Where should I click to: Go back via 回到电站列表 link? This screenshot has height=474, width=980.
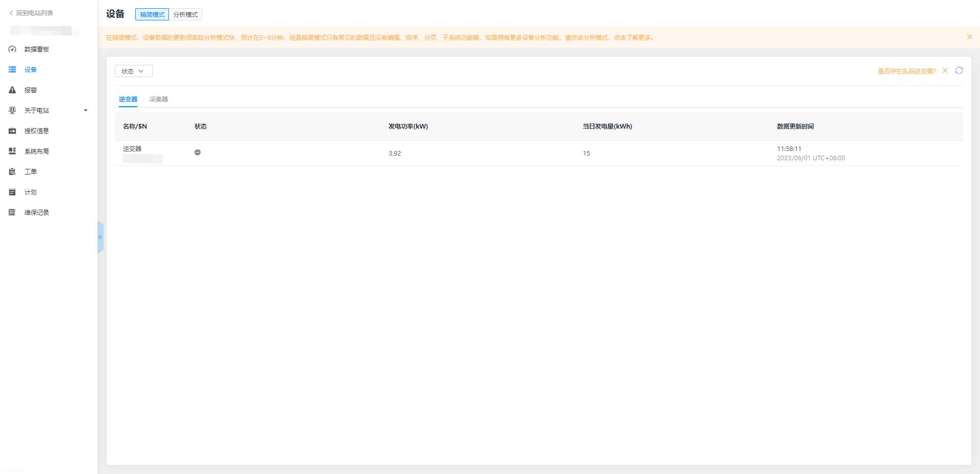tap(32, 13)
